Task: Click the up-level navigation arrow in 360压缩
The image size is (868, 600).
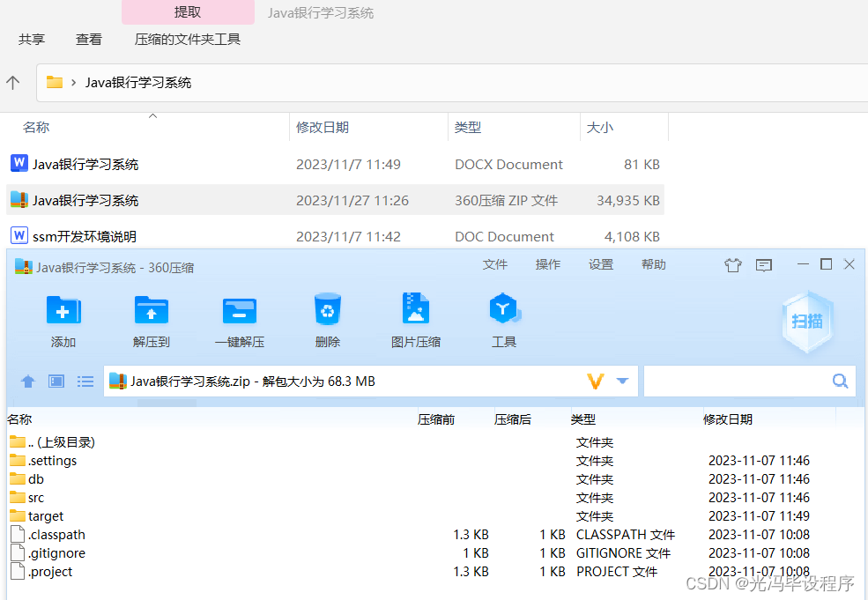Action: coord(27,381)
